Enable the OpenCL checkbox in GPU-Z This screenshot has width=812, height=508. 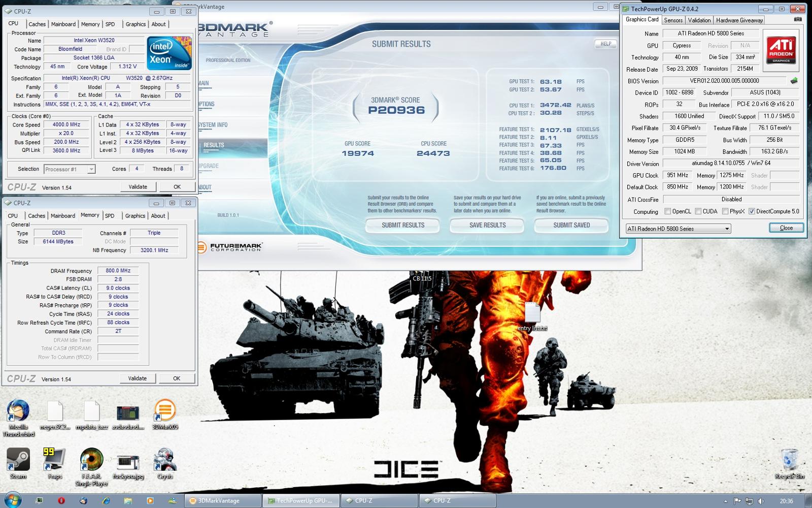pyautogui.click(x=667, y=211)
